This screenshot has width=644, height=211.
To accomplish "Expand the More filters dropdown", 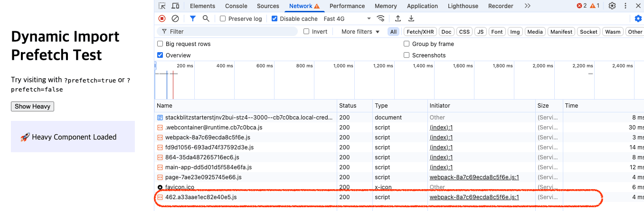I will pyautogui.click(x=360, y=32).
